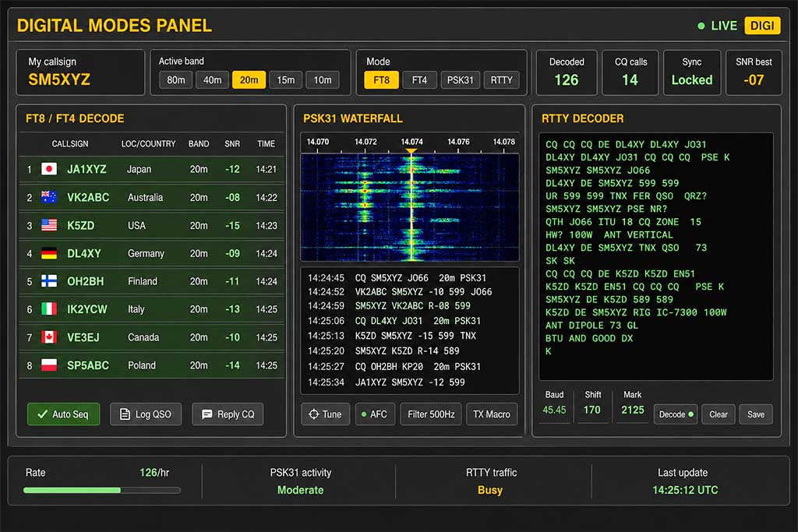Open TX Macro
The height and width of the screenshot is (532, 798).
(x=492, y=414)
